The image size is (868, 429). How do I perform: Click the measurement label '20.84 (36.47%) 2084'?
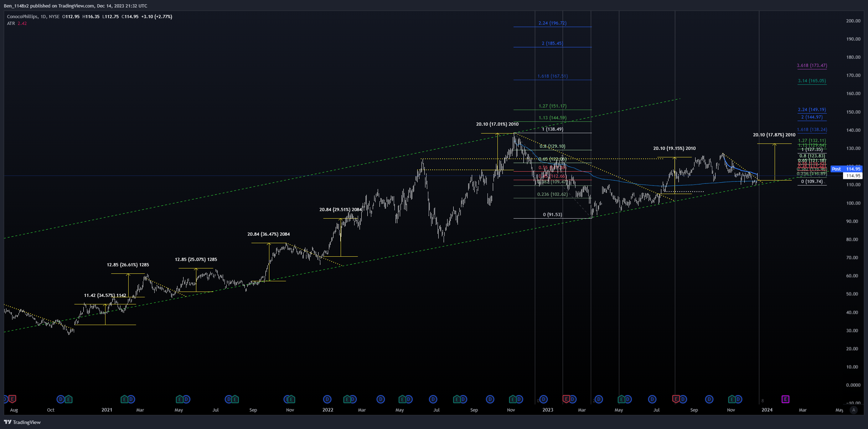point(269,234)
